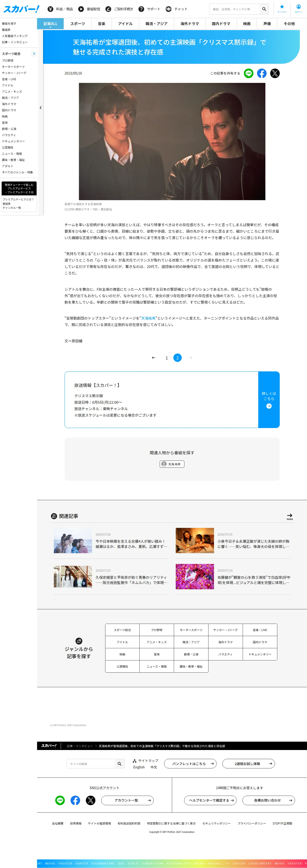
Task: Switch site language to 中文
Action: (154, 767)
